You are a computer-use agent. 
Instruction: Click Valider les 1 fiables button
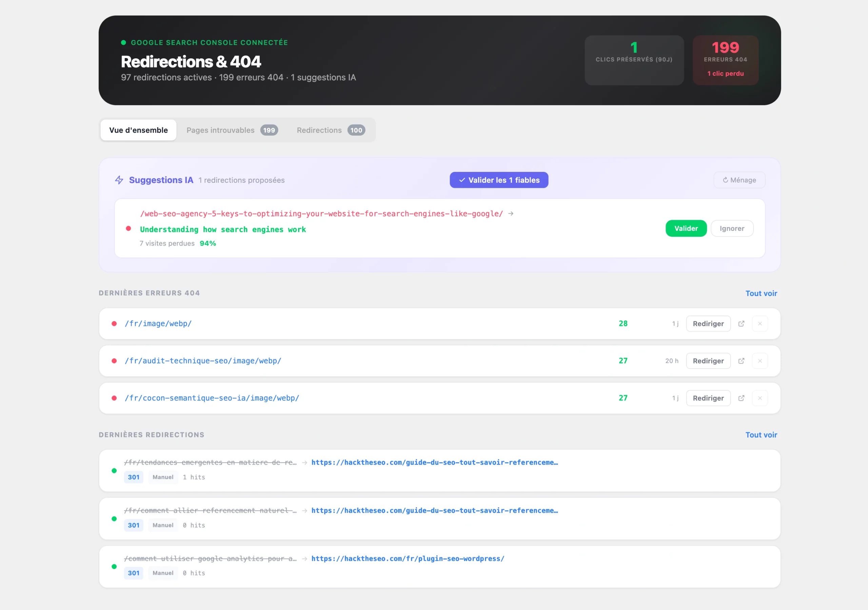click(x=499, y=180)
